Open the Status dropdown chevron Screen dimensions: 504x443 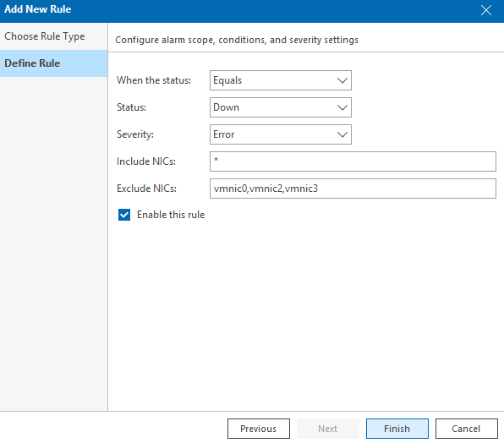click(x=342, y=107)
